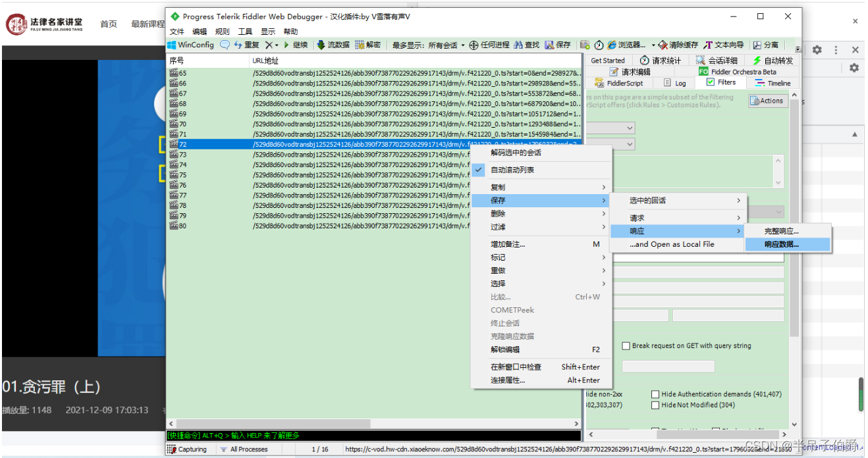Check Hide Not Modified (304)

click(x=655, y=405)
